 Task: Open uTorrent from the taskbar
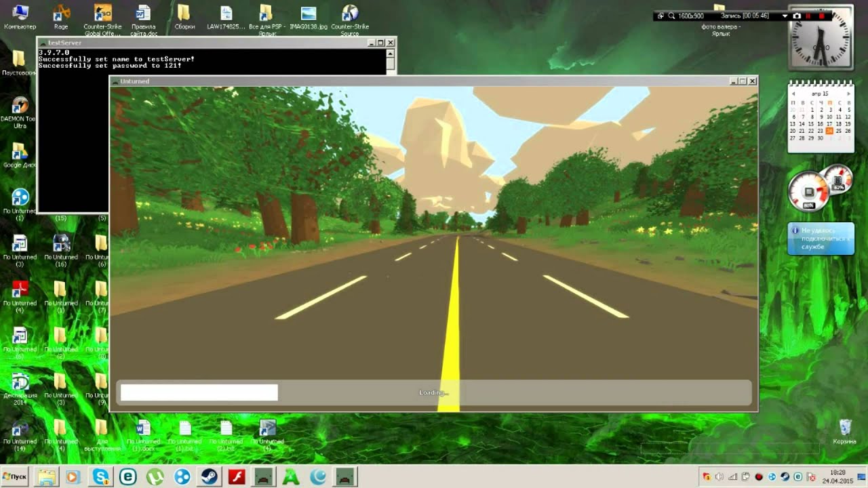[155, 476]
